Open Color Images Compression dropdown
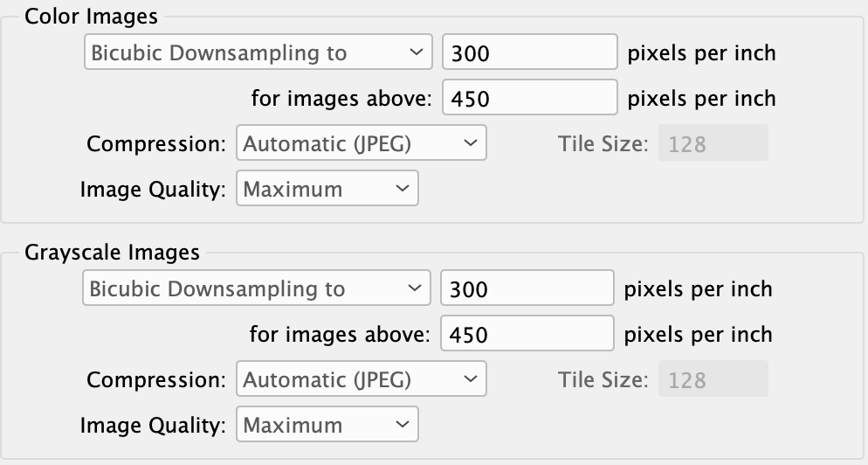Image resolution: width=868 pixels, height=465 pixels. [362, 143]
